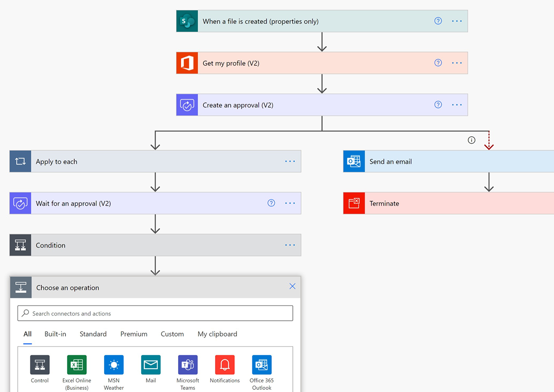Switch to the Premium tab

(134, 334)
